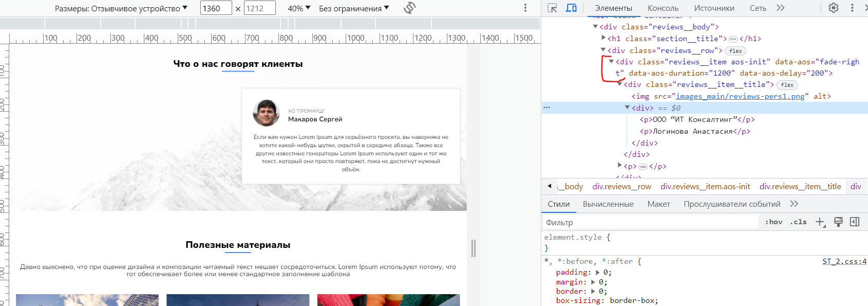The image size is (868, 306).
Task: Collapse the reviews__row div node
Action: (603, 50)
